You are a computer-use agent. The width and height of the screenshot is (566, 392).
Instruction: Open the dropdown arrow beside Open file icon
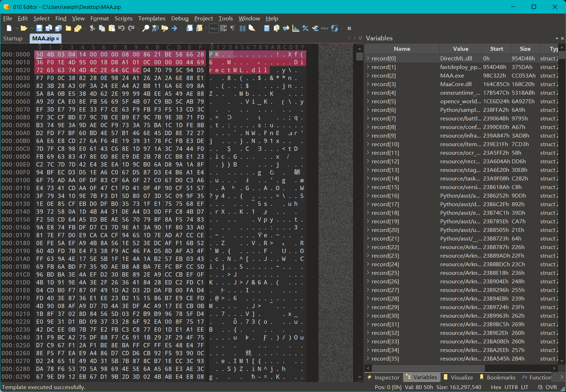pos(32,28)
